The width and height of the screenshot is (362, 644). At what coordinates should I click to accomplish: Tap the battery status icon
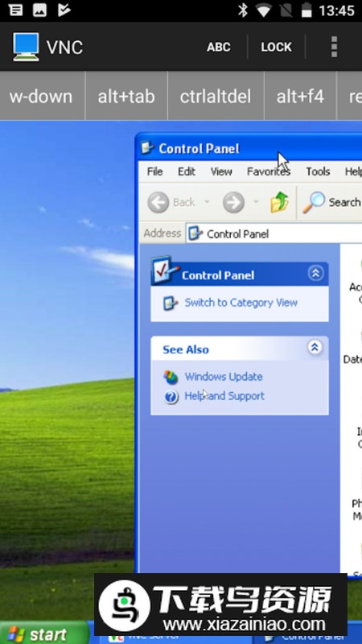click(306, 10)
